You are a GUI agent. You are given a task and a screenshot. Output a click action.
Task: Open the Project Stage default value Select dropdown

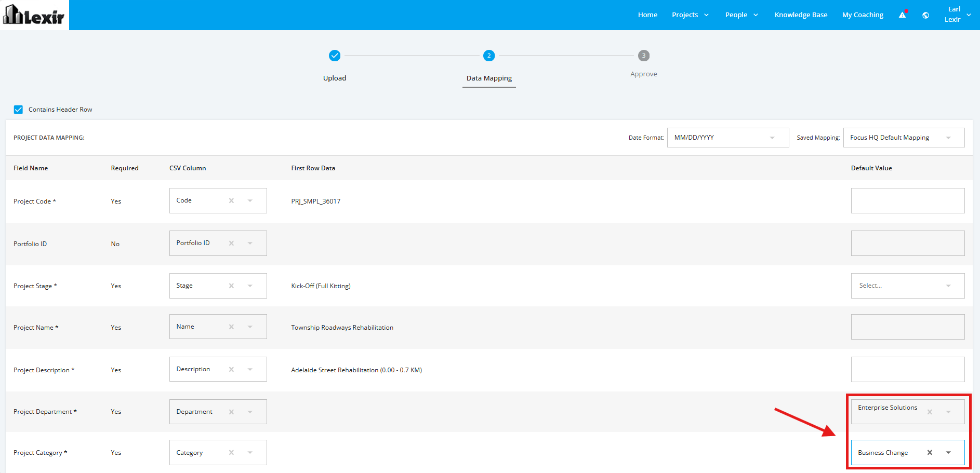(908, 286)
